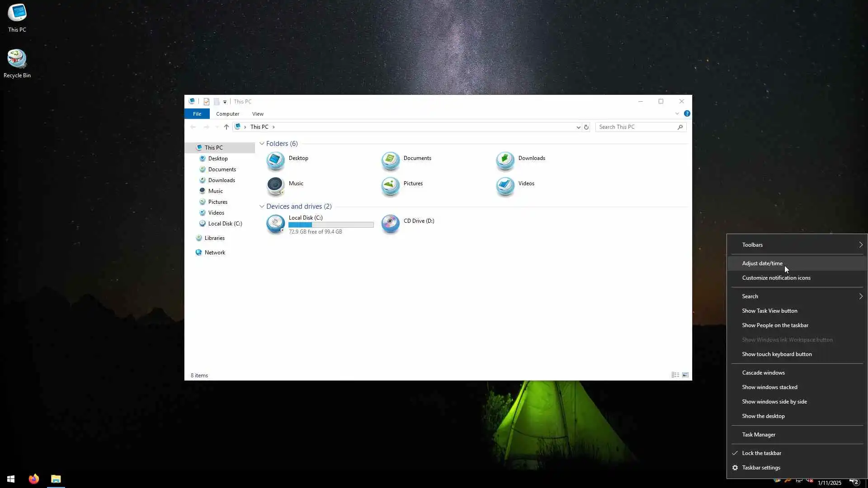Open the Music folder icon

click(x=275, y=185)
